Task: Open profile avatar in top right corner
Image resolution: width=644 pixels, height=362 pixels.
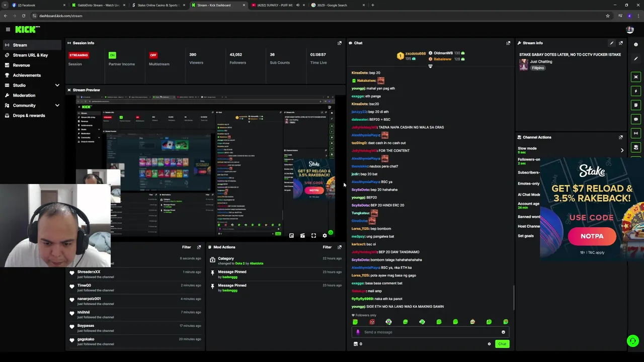Action: click(x=630, y=30)
